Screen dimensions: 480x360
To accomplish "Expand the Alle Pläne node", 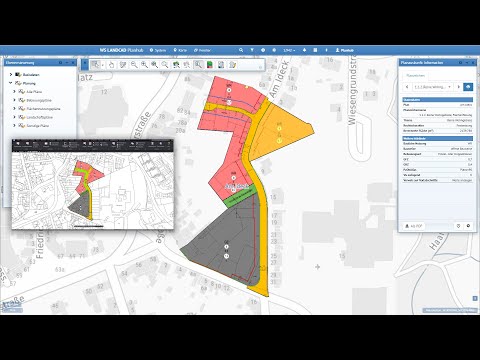I will tap(14, 91).
